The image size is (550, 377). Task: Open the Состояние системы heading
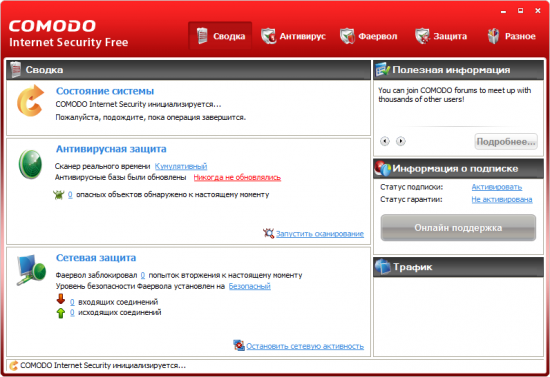[x=105, y=91]
